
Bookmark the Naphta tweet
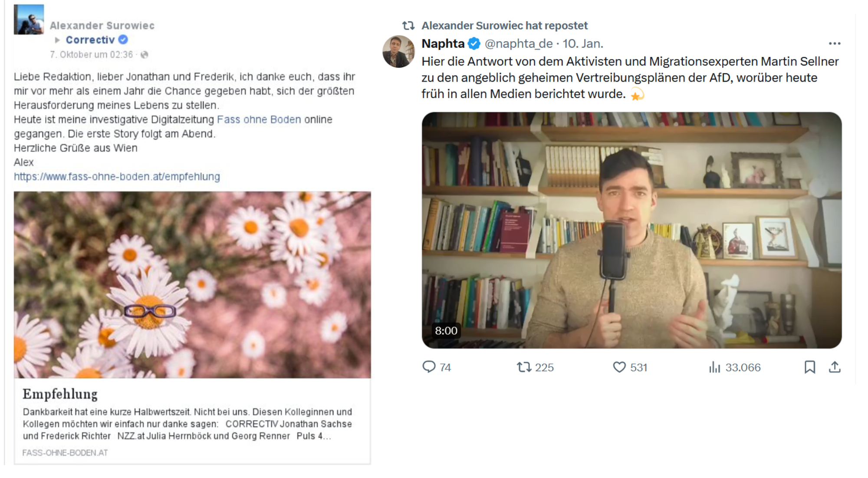tap(809, 367)
